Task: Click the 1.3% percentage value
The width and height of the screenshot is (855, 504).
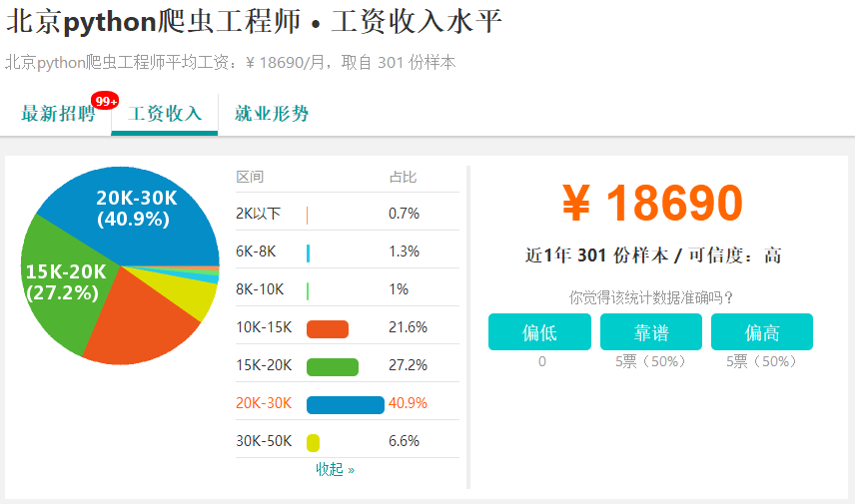Action: [405, 252]
